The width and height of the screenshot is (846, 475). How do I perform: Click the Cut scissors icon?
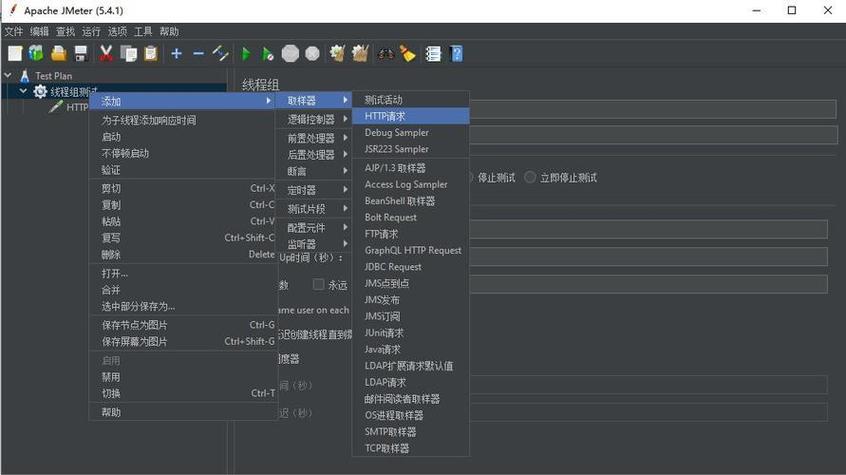(106, 53)
